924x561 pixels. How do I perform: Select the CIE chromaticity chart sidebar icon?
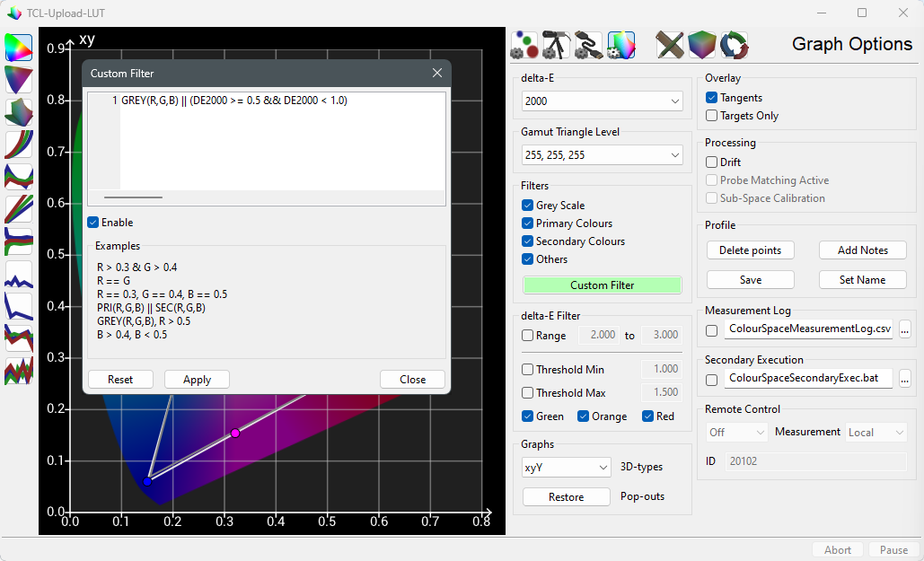[19, 48]
